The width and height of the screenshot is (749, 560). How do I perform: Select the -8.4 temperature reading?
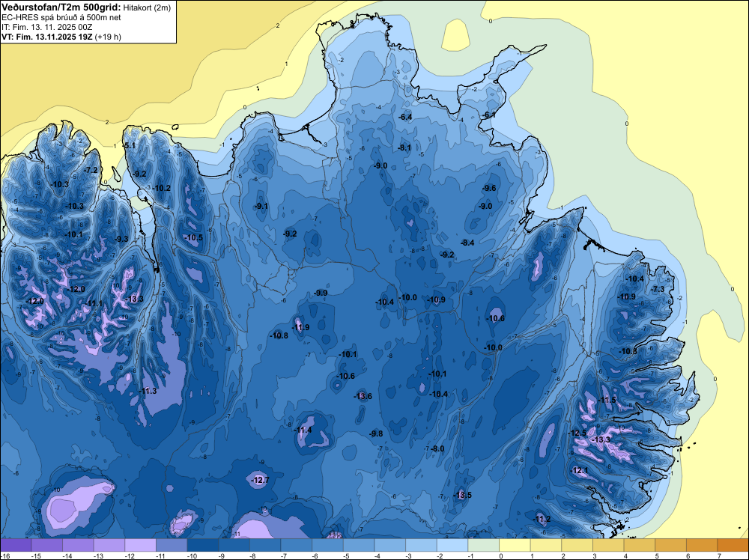coord(467,243)
